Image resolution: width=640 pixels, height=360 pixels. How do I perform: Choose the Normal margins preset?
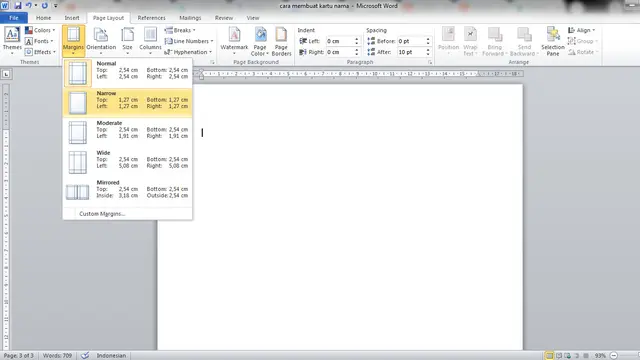coord(127,73)
